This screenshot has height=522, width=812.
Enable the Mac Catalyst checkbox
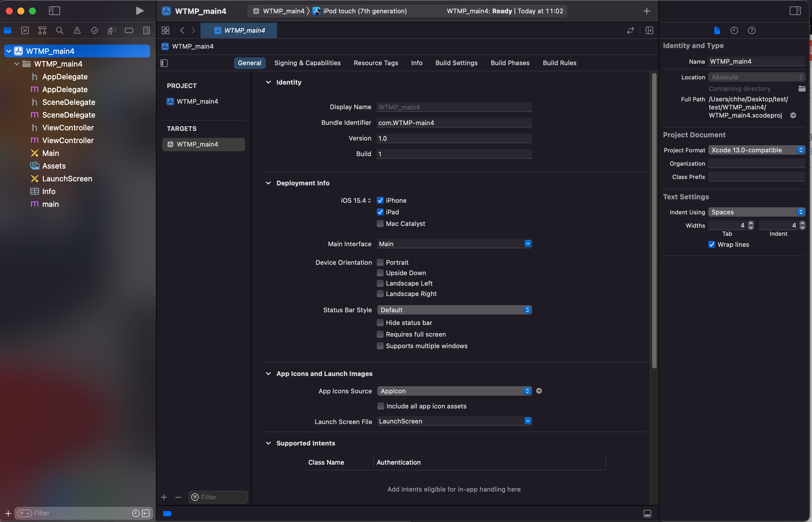pos(380,223)
